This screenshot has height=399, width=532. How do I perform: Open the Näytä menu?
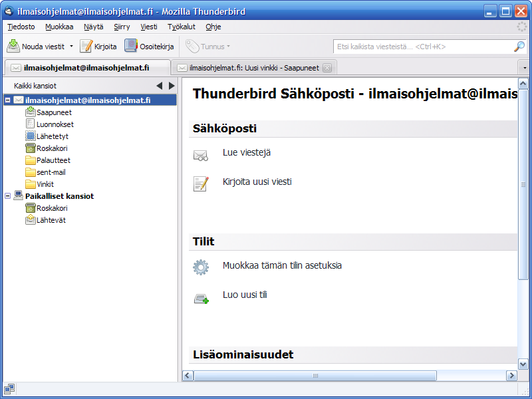tap(94, 27)
